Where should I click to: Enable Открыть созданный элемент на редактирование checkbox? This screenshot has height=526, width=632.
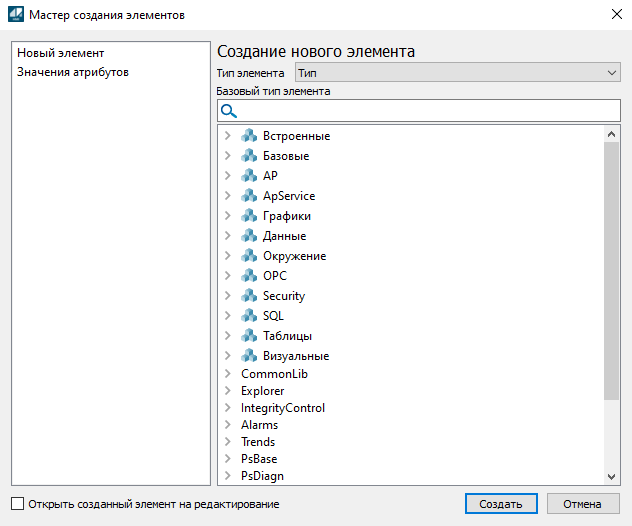click(x=17, y=504)
